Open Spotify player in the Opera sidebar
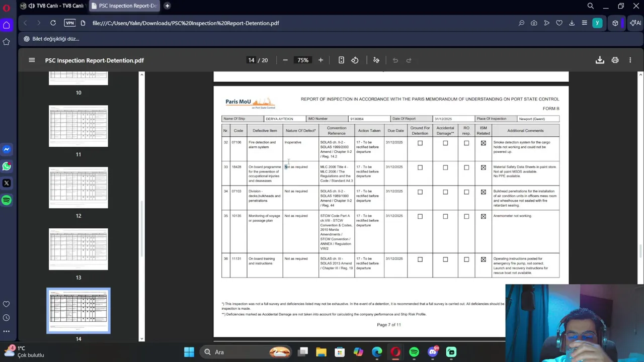This screenshot has height=362, width=644. pos(7,200)
